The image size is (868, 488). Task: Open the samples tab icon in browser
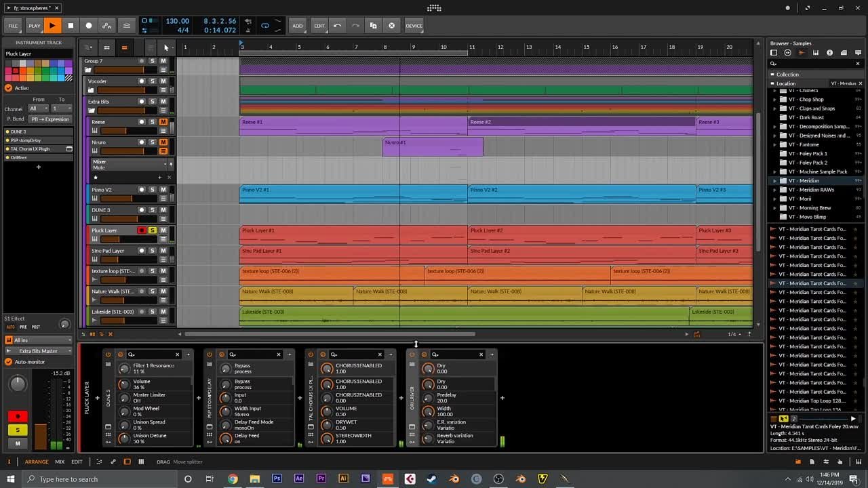(801, 53)
